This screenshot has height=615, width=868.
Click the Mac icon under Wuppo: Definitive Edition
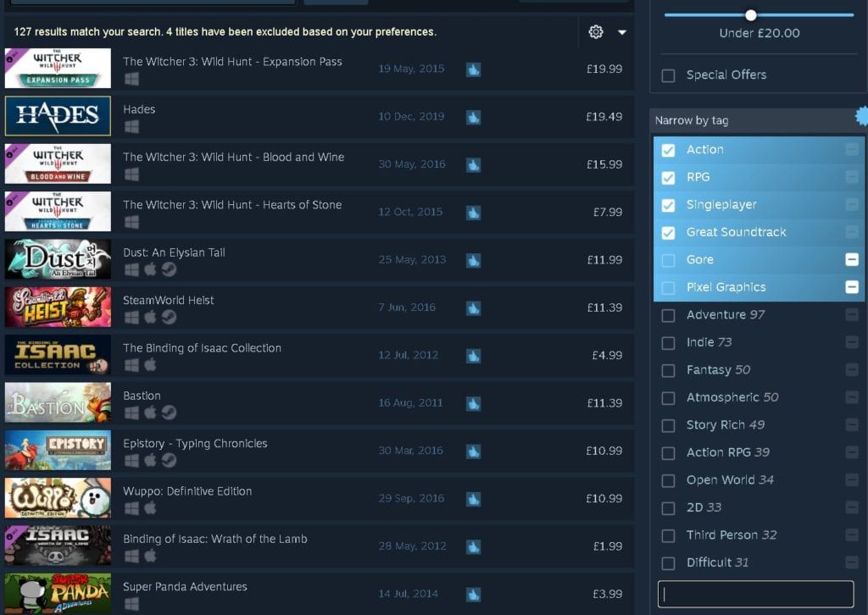tap(150, 508)
